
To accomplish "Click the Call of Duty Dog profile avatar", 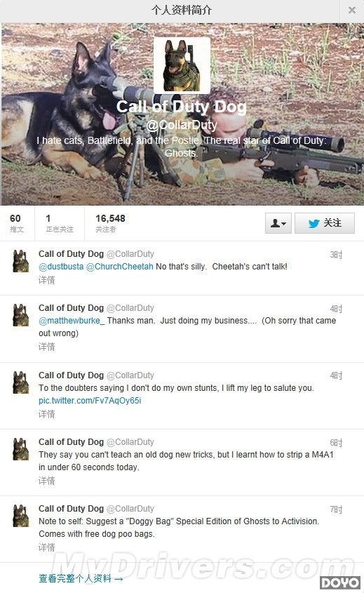I will pos(182,65).
